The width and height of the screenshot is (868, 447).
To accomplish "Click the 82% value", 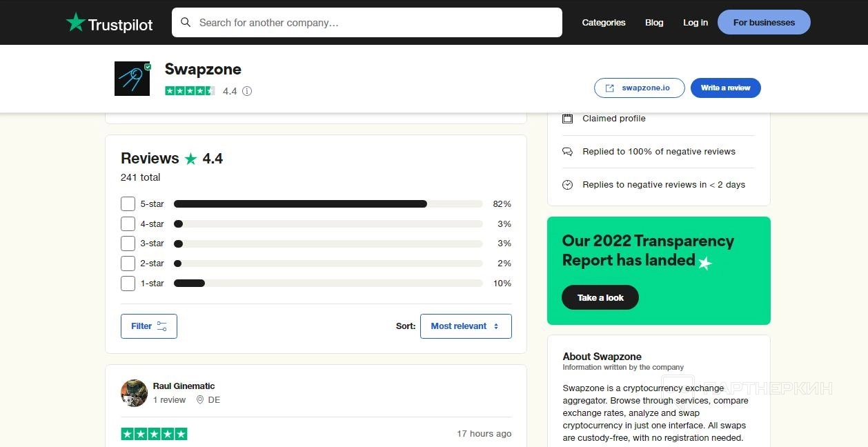I will pyautogui.click(x=502, y=204).
